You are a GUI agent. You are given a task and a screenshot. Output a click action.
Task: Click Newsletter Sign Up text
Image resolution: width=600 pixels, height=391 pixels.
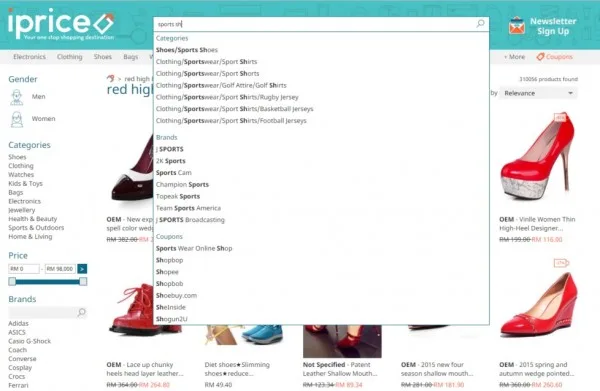point(553,26)
